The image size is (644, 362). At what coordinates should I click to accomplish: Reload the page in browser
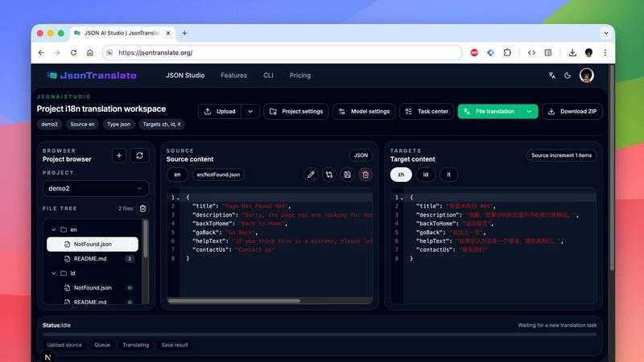pos(73,52)
